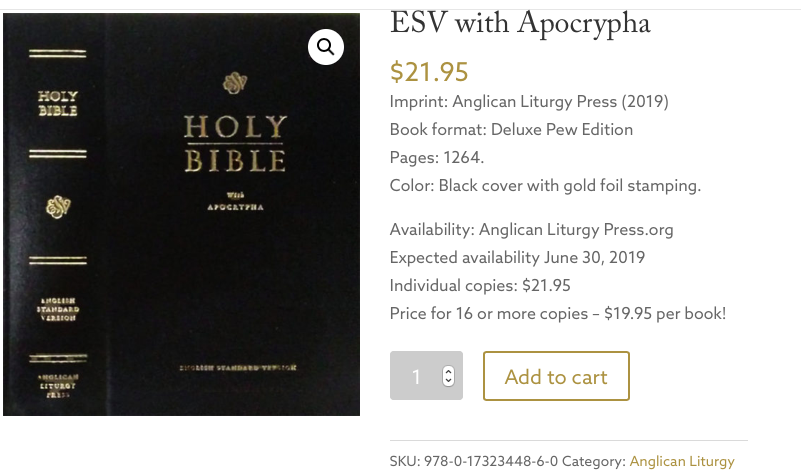Increase quantity with the stepper up arrow
801x473 pixels.
click(448, 370)
